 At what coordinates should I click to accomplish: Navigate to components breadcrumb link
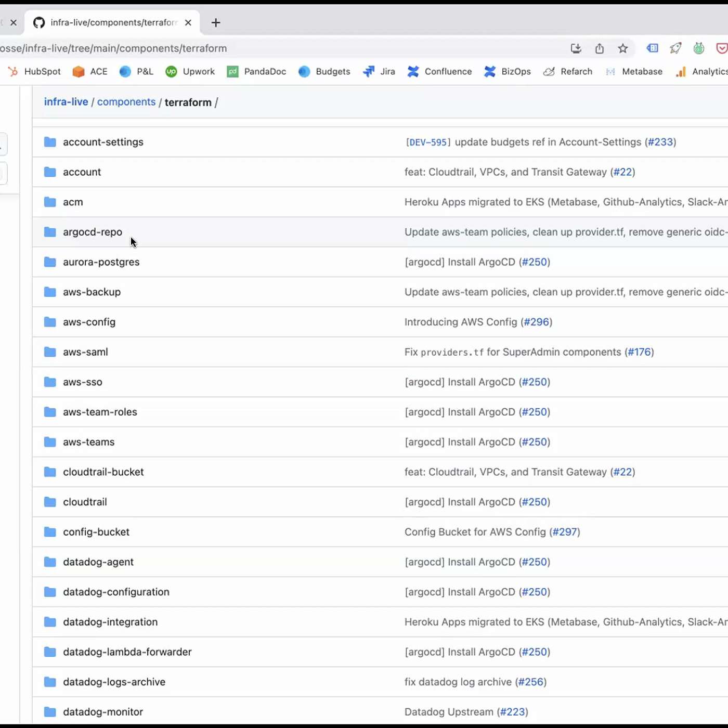point(126,102)
